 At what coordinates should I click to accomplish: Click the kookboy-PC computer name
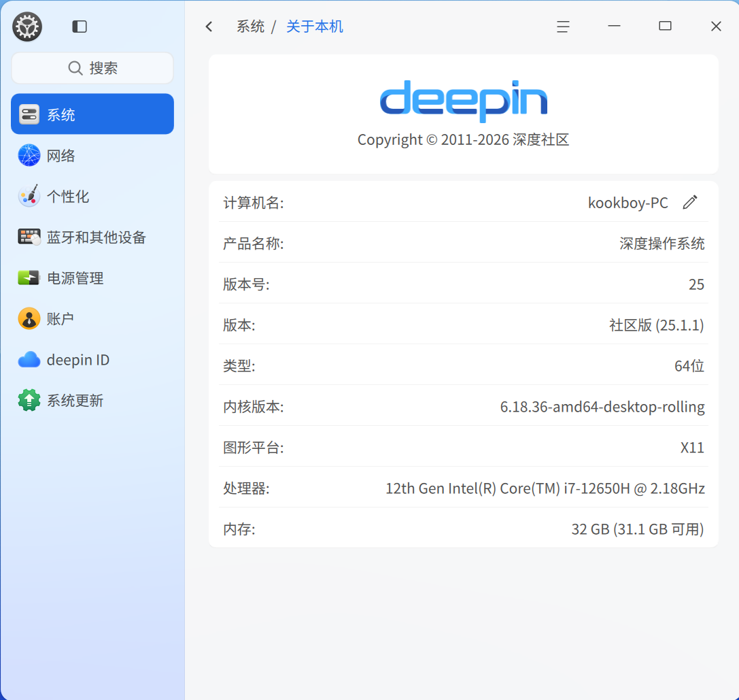point(628,203)
